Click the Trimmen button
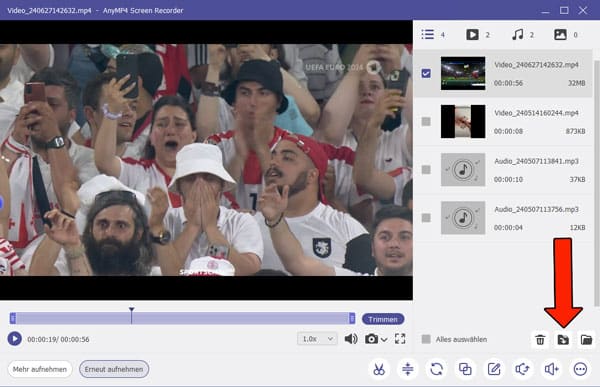 (383, 319)
